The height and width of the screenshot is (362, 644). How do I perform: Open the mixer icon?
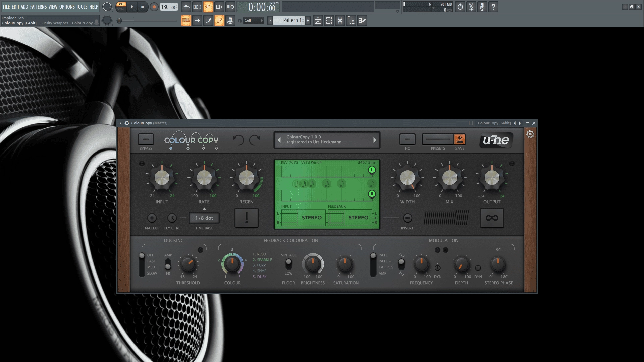tap(340, 21)
